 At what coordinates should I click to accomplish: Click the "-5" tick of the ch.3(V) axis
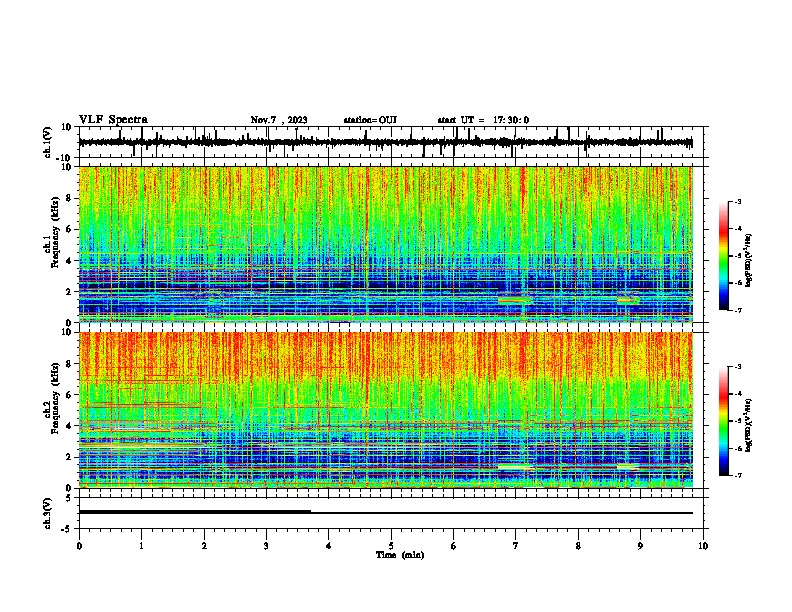pyautogui.click(x=67, y=529)
